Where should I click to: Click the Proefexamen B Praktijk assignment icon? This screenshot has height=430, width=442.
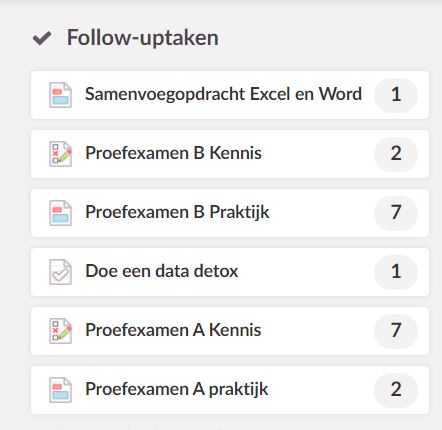(x=60, y=213)
